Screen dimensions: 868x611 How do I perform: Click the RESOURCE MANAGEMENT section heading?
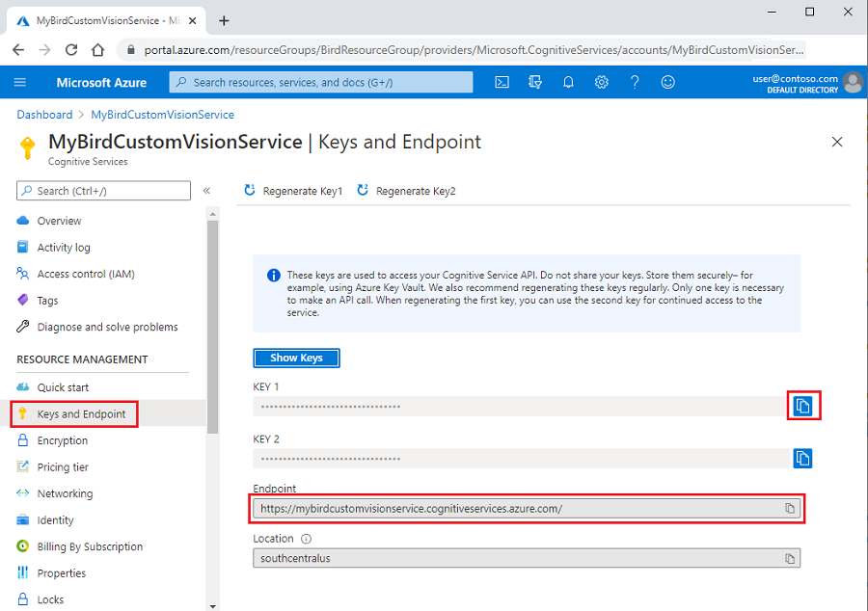(x=82, y=359)
